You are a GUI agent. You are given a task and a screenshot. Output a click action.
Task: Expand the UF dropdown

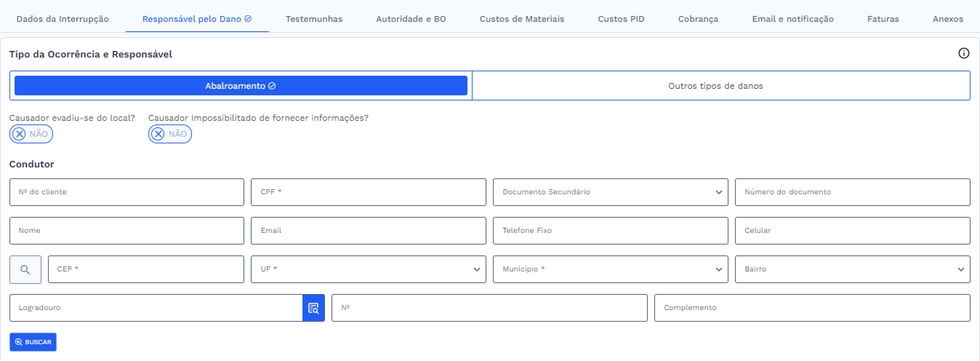click(477, 269)
